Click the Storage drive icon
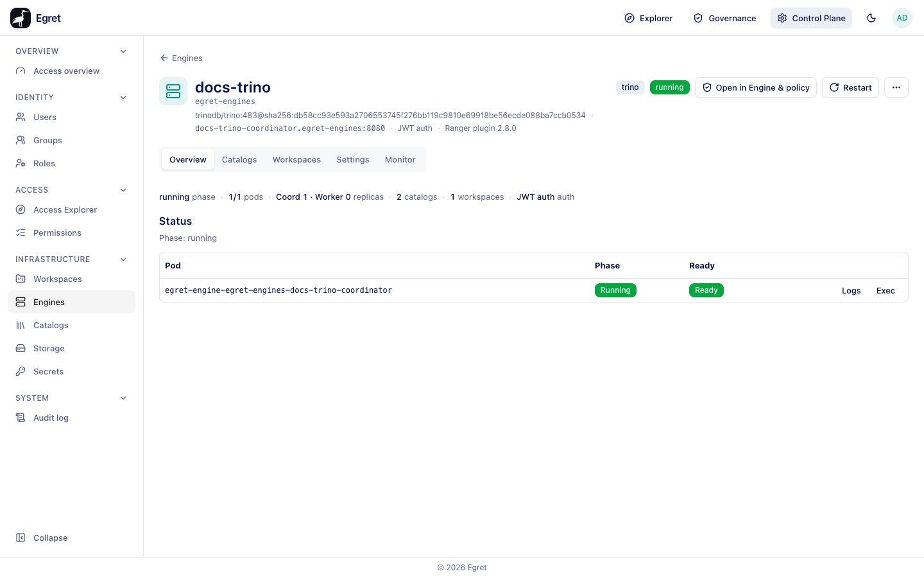Image resolution: width=924 pixels, height=578 pixels. 21,349
